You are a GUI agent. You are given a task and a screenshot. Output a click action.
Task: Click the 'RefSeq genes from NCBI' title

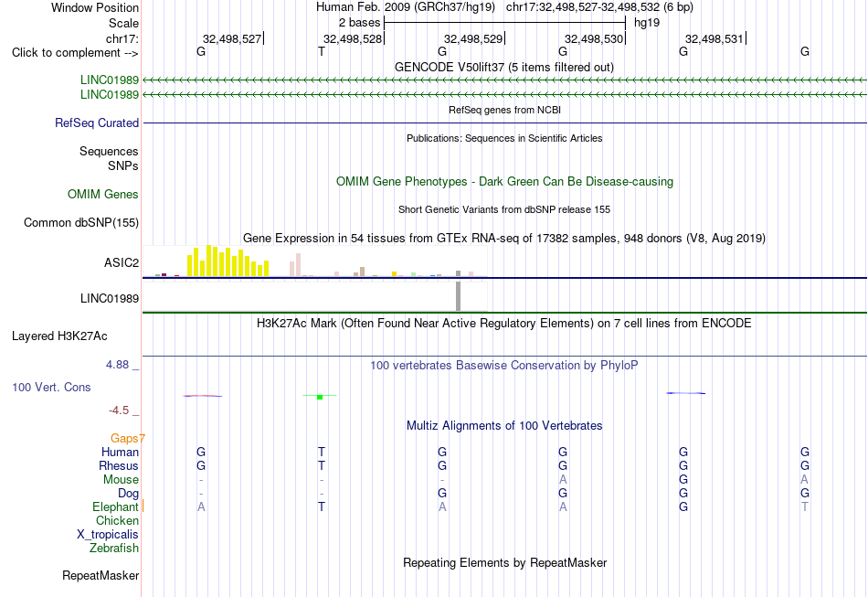(x=505, y=110)
